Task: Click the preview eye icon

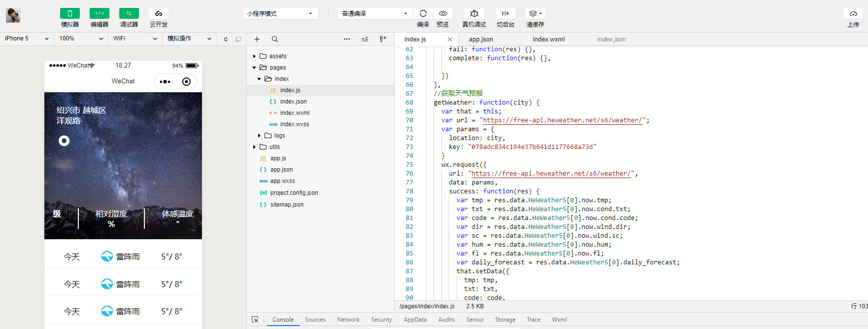Action: point(443,13)
